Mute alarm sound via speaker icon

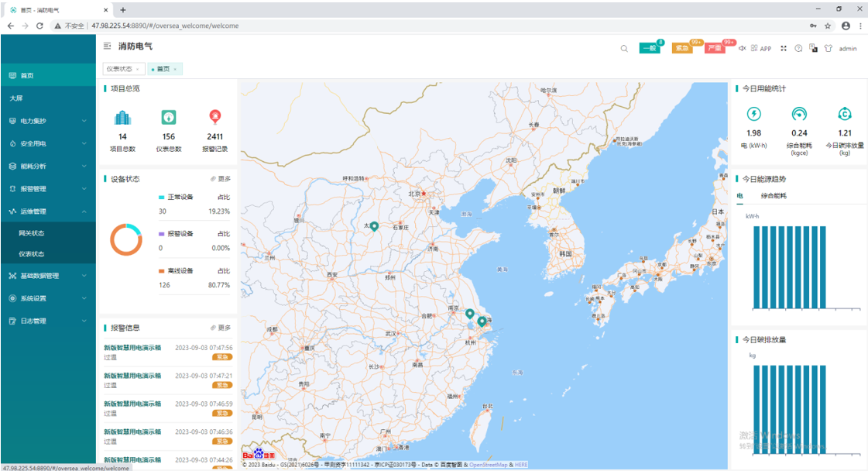tap(742, 48)
